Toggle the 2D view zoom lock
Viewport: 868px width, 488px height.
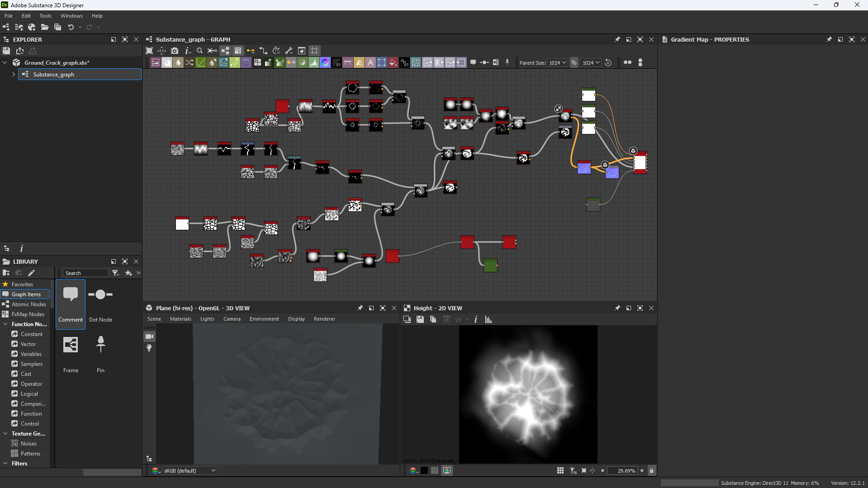click(x=651, y=471)
